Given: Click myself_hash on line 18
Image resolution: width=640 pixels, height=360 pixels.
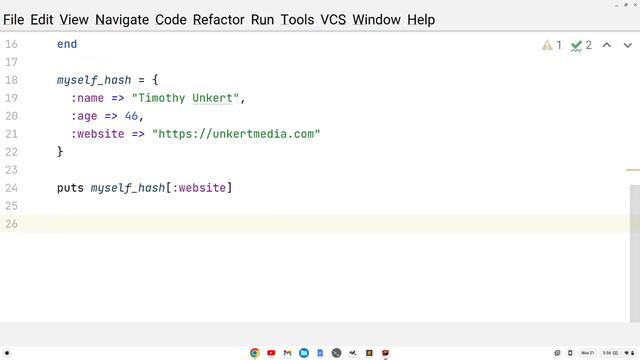Looking at the screenshot, I should [x=94, y=80].
